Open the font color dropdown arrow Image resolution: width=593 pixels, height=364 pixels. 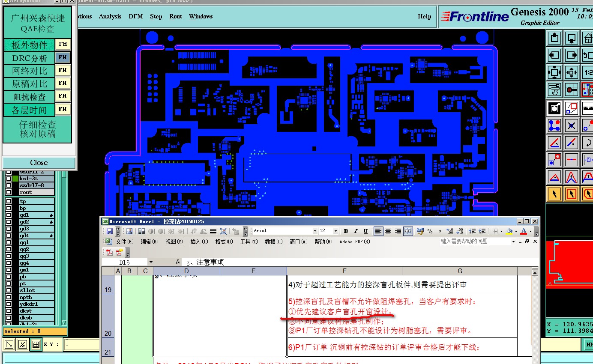coord(530,231)
